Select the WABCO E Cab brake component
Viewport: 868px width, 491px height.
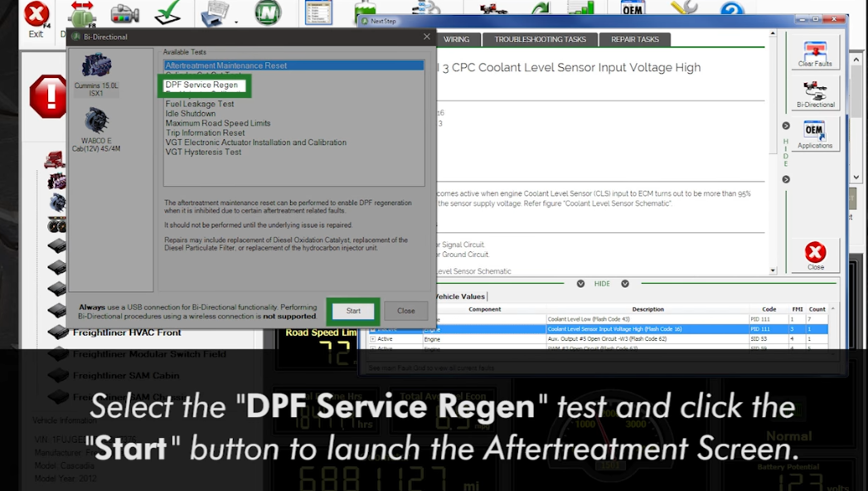coord(96,130)
